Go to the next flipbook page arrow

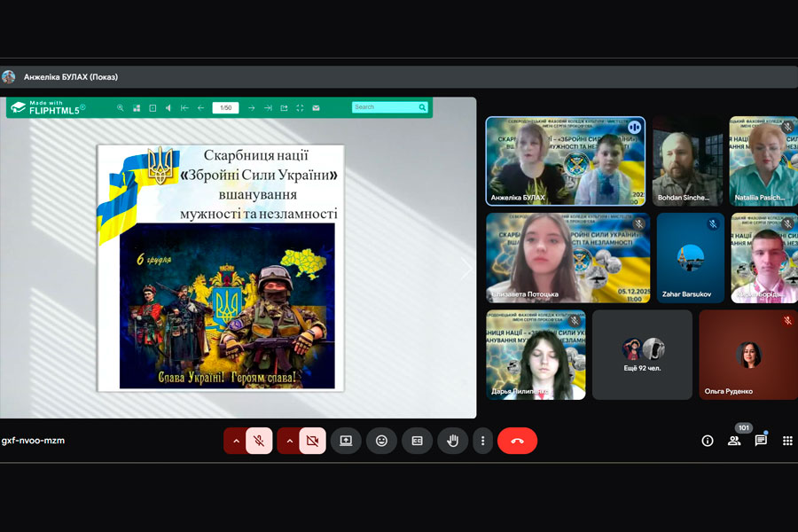(x=252, y=108)
